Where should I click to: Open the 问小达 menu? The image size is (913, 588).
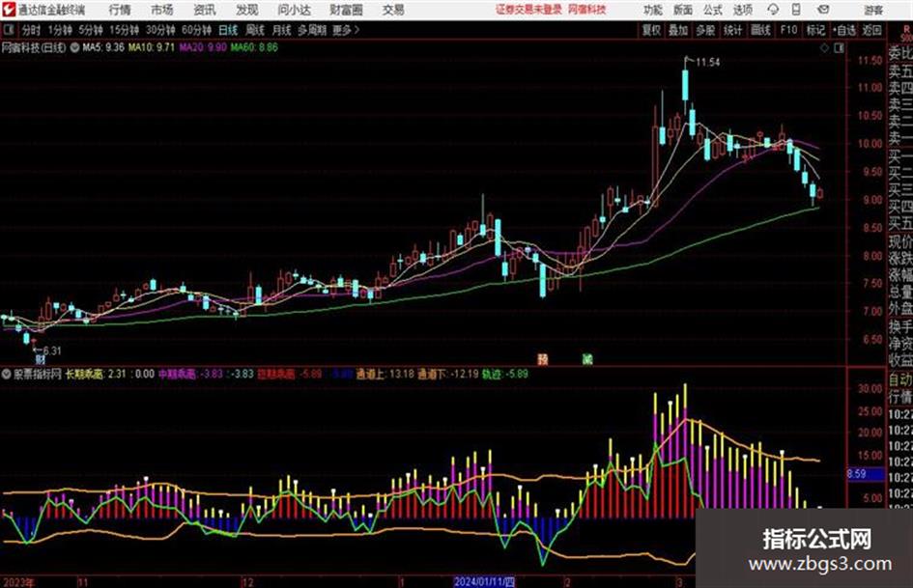coord(294,10)
